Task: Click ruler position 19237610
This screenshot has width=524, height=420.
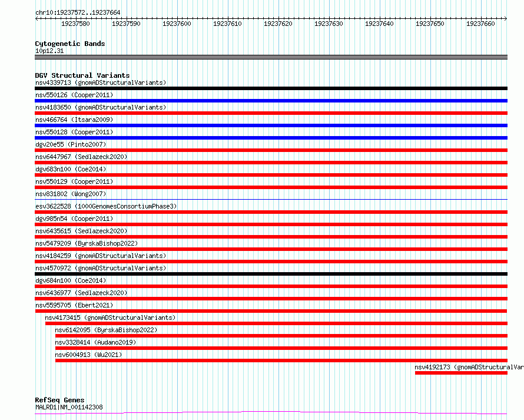Action: click(227, 24)
